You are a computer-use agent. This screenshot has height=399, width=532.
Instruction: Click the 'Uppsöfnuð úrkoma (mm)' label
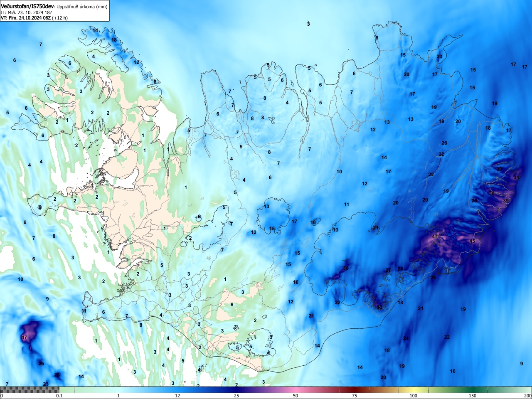[82, 7]
